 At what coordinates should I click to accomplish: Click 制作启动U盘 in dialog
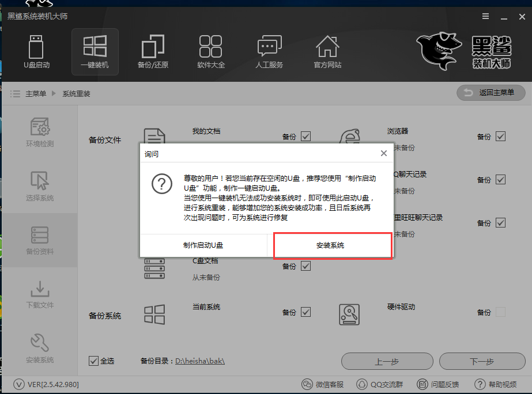tap(203, 245)
